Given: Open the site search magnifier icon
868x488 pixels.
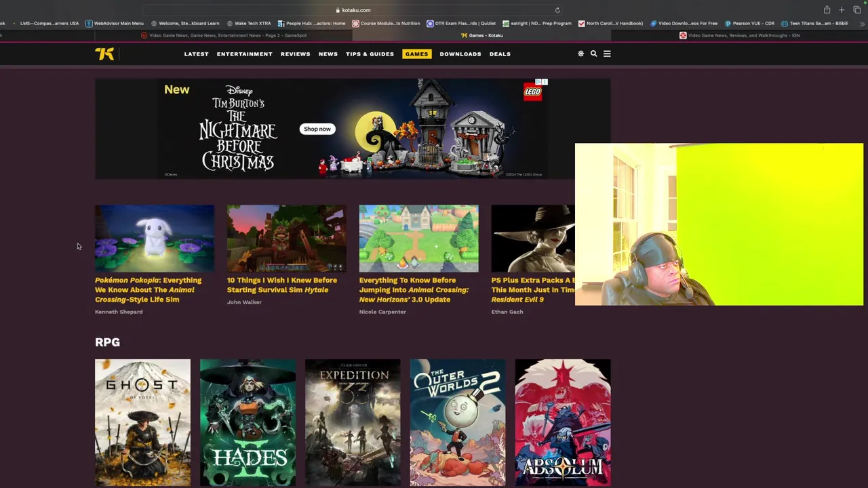Looking at the screenshot, I should pyautogui.click(x=593, y=54).
